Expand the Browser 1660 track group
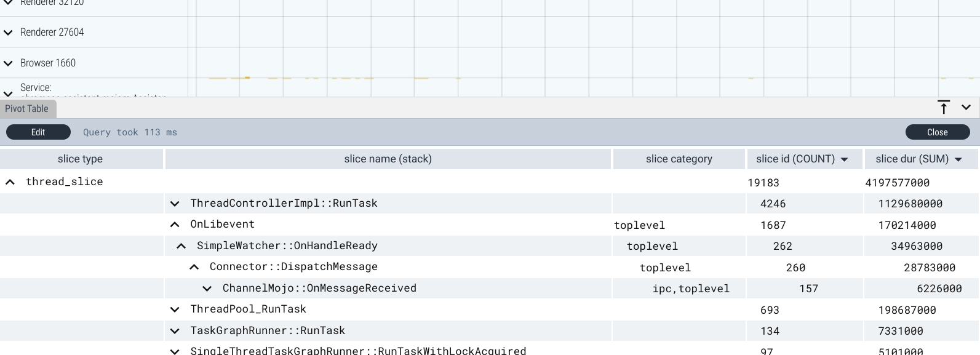 click(x=9, y=63)
